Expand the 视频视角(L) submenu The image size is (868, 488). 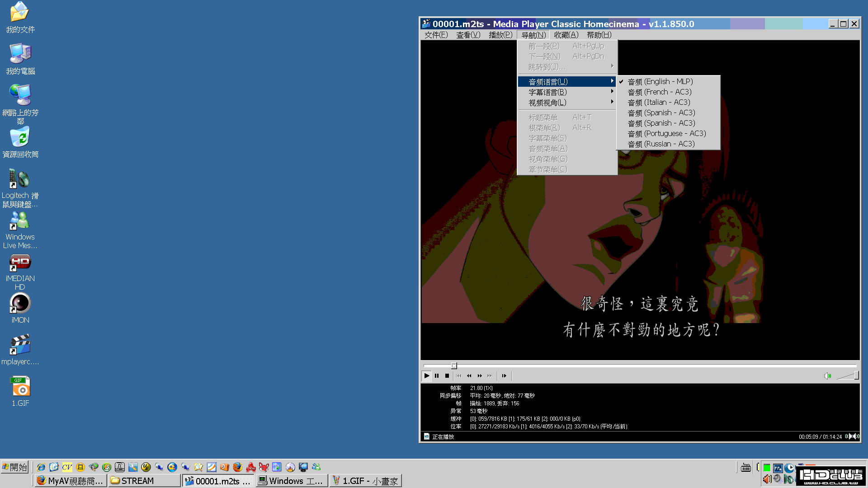click(567, 103)
